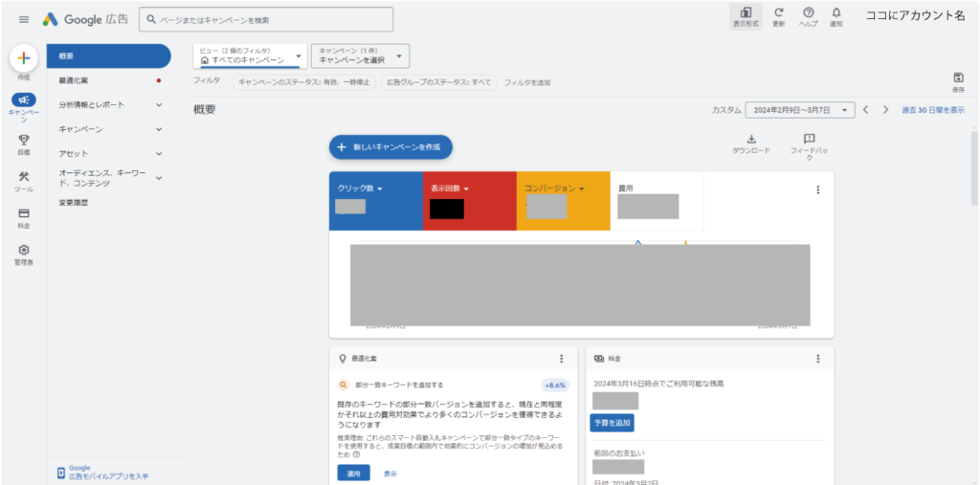Click the 適用 button
Image resolution: width=980 pixels, height=485 pixels.
click(x=354, y=474)
